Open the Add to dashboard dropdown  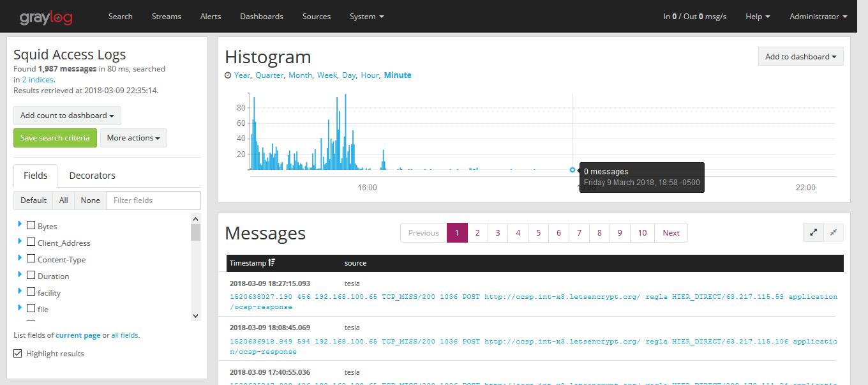(x=800, y=56)
